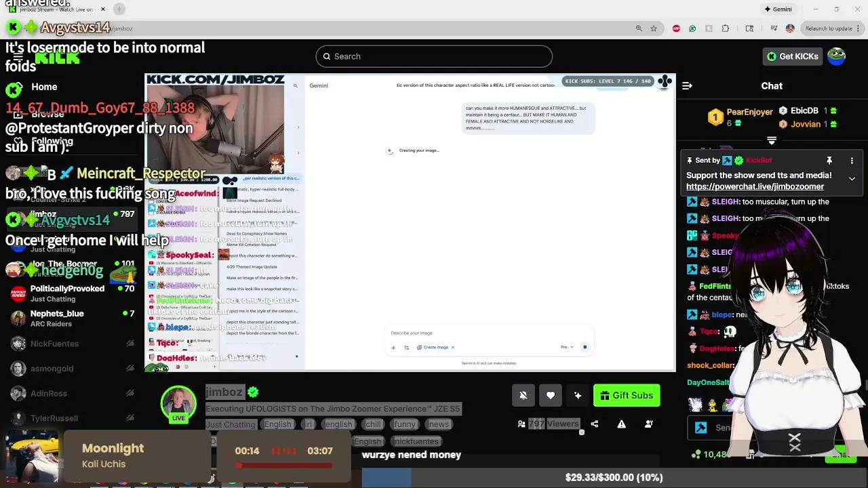Click the $29.33/$300.00 donation goal bar
This screenshot has width=868, height=488.
coord(614,477)
